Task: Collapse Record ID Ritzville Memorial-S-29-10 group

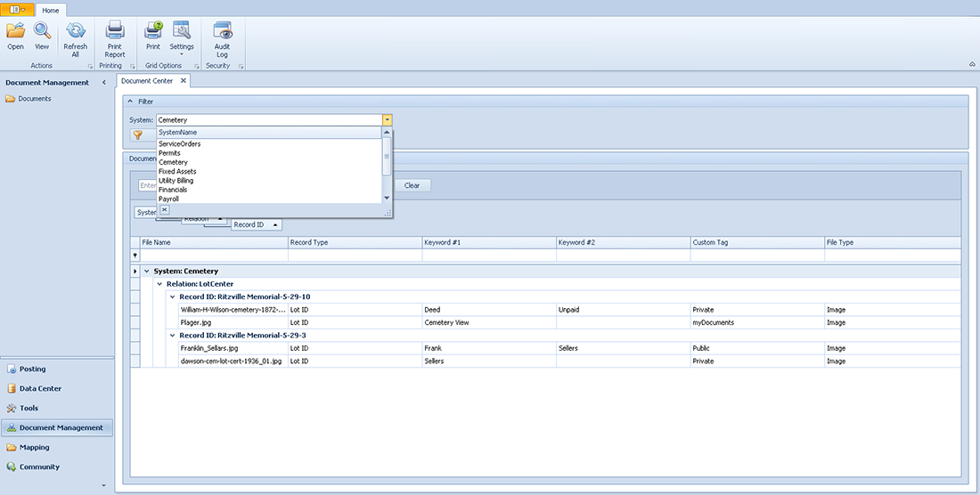Action: (173, 297)
